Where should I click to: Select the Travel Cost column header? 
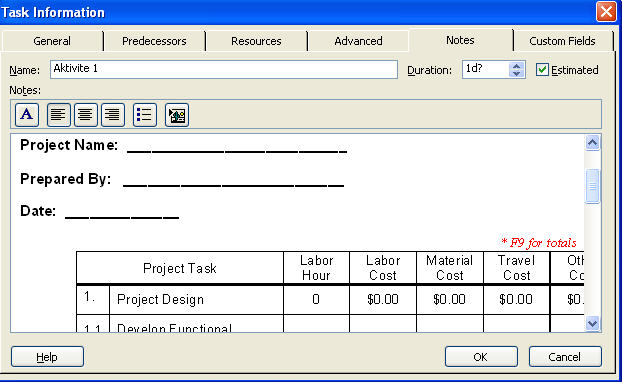516,268
